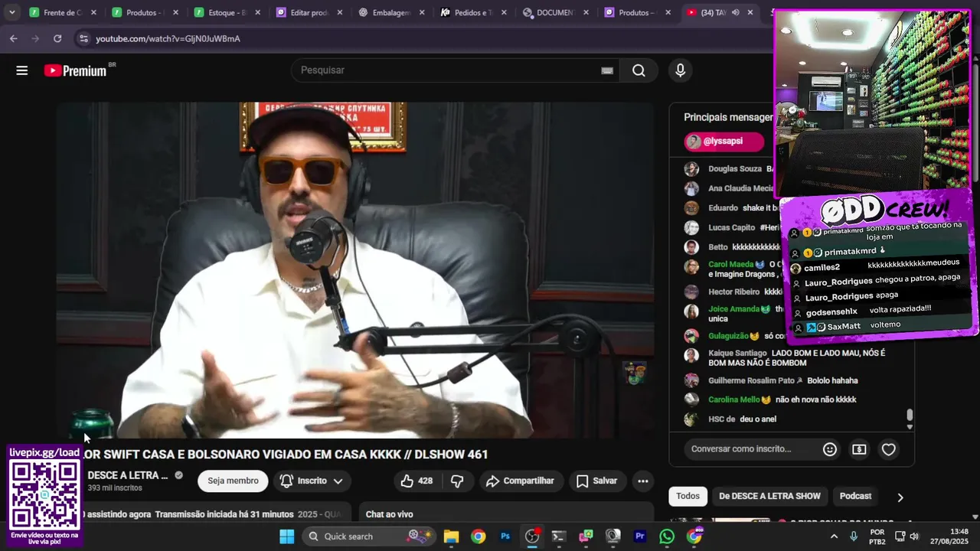
Task: Click the magnifier search button
Action: coord(639,70)
